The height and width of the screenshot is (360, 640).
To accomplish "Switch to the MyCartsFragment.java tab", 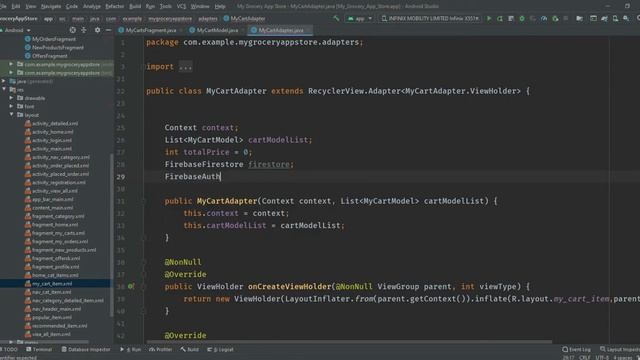I will point(150,30).
